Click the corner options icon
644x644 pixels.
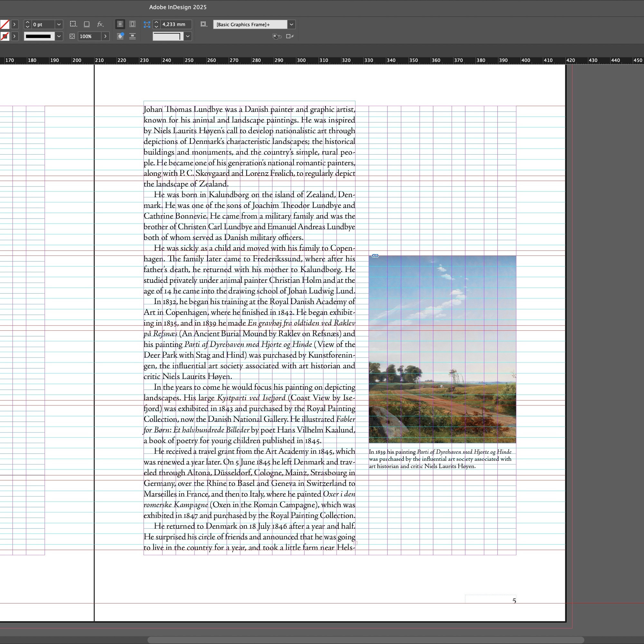(x=73, y=24)
